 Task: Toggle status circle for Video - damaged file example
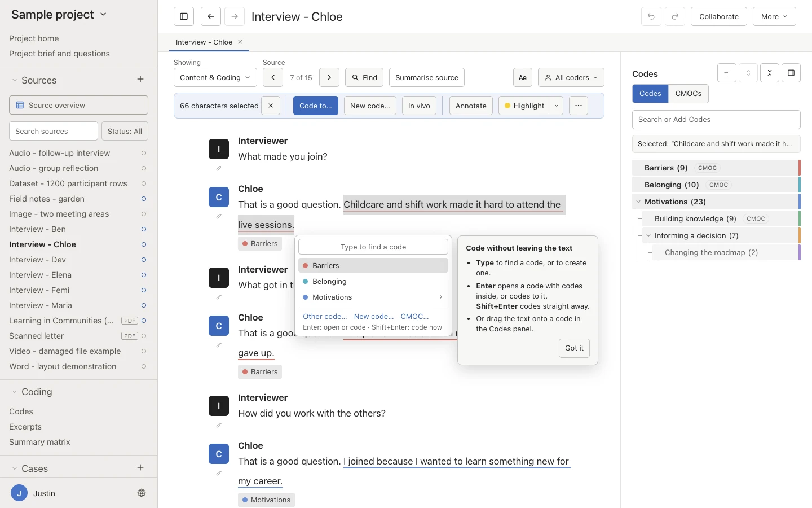144,351
